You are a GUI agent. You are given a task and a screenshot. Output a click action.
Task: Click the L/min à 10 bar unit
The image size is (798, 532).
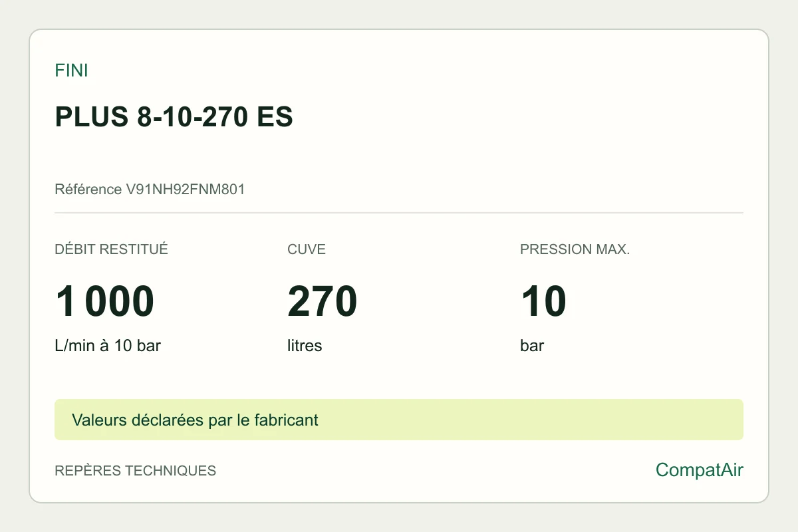108,346
